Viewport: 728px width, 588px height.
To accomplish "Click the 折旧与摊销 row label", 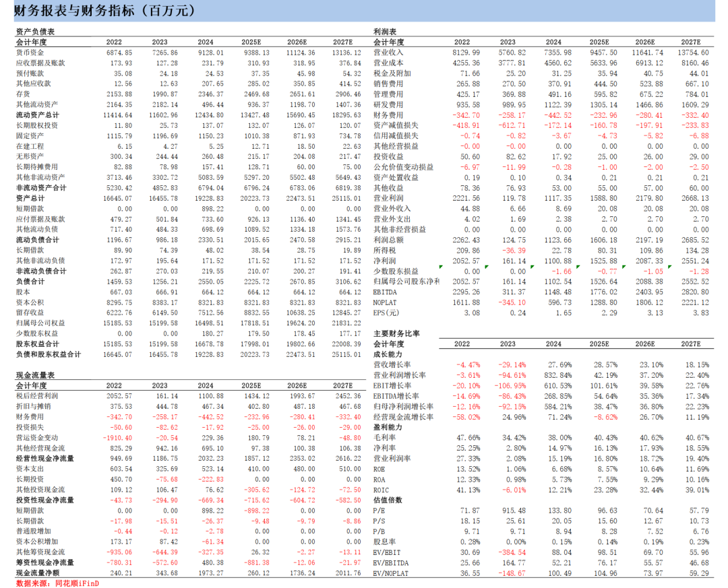I will pos(34,406).
